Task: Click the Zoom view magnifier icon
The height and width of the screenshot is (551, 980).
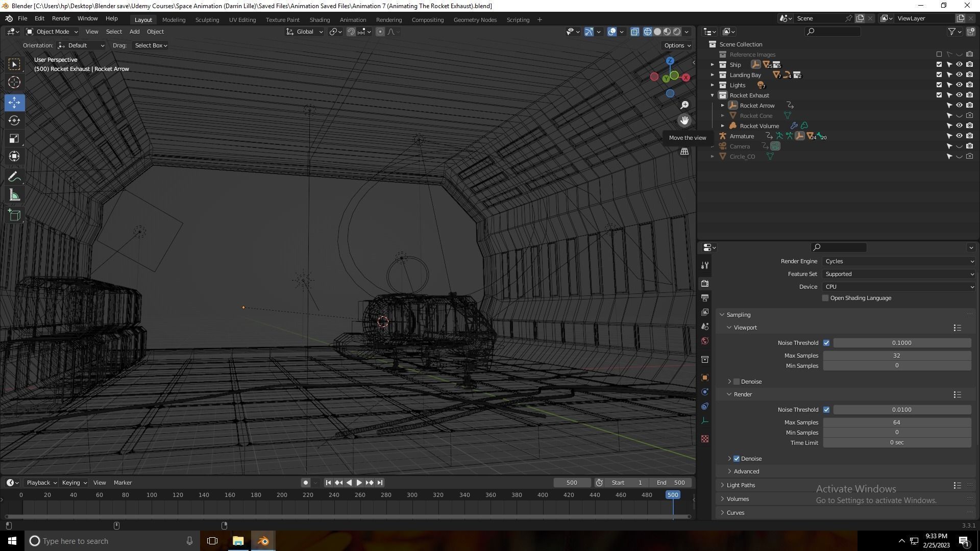Action: 684,105
